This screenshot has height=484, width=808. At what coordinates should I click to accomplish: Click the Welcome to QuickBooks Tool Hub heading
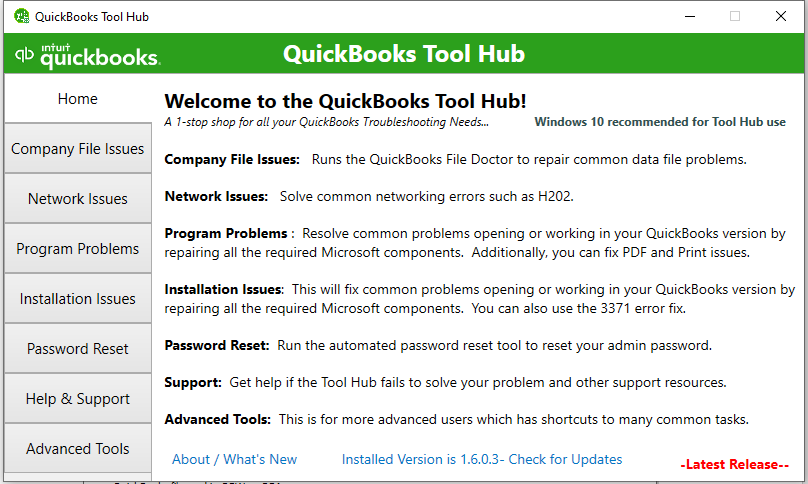pos(345,101)
